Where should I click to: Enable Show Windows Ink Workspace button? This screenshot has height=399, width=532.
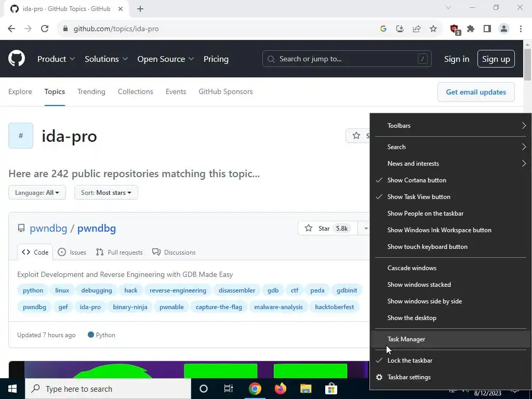click(x=450, y=230)
